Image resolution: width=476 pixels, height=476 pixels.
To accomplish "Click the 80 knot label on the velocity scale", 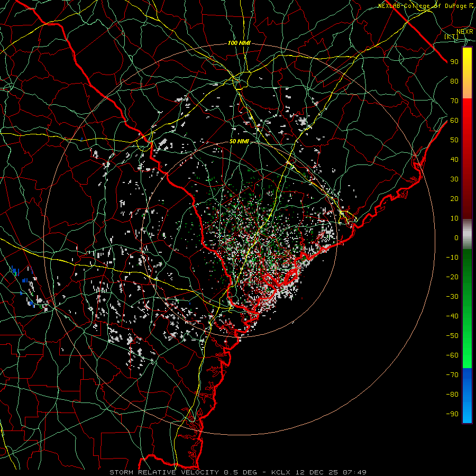I will coord(454,81).
